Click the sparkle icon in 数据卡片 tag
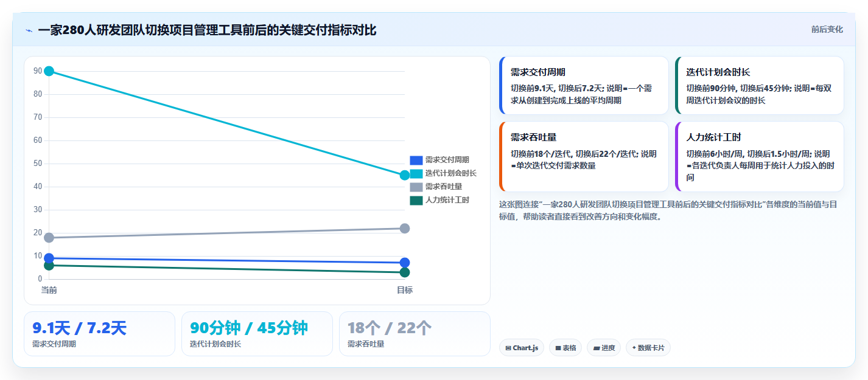Viewport: 868px width, 380px height. (x=634, y=348)
